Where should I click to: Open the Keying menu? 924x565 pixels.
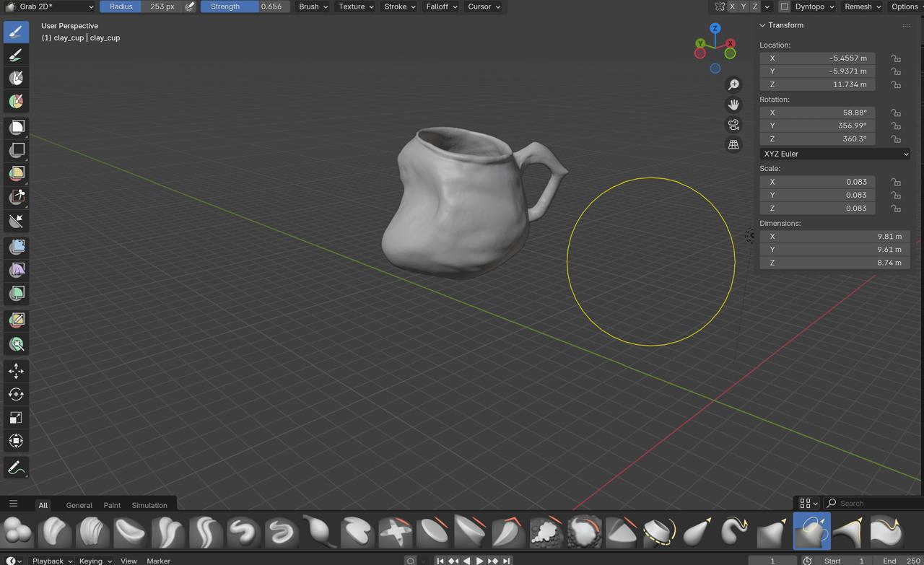point(95,561)
